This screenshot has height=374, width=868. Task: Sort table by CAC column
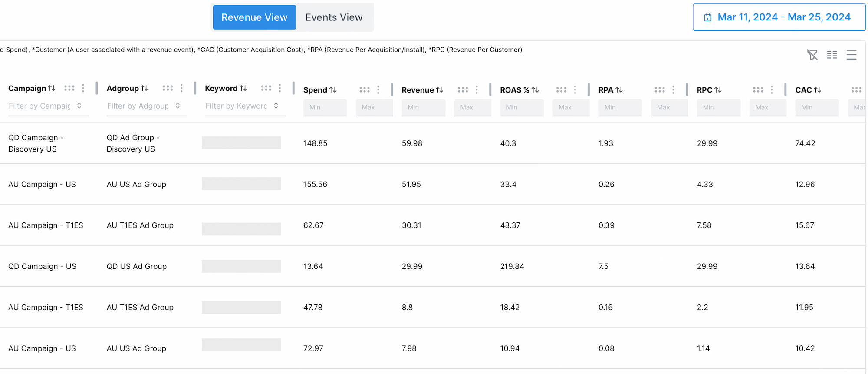[x=817, y=90]
